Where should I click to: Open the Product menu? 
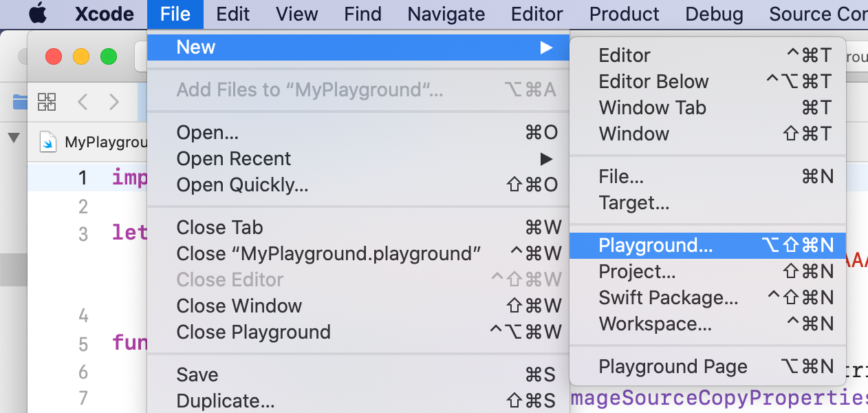click(x=625, y=14)
